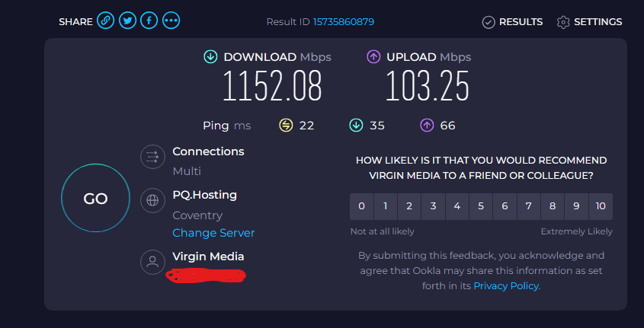This screenshot has width=644, height=328.
Task: Copy the share link icon
Action: (x=105, y=21)
